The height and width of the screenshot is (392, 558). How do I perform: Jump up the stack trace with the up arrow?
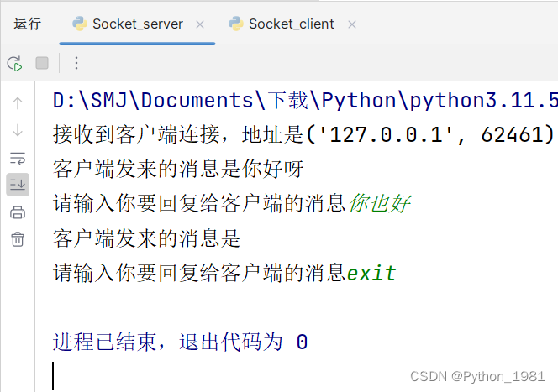click(18, 103)
